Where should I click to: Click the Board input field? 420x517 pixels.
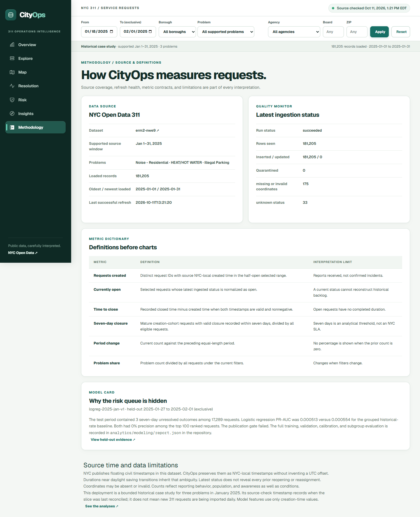tap(333, 32)
